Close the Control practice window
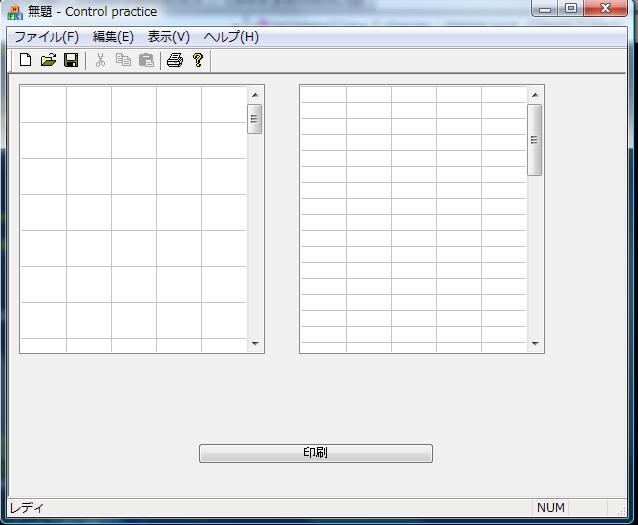 pyautogui.click(x=605, y=9)
